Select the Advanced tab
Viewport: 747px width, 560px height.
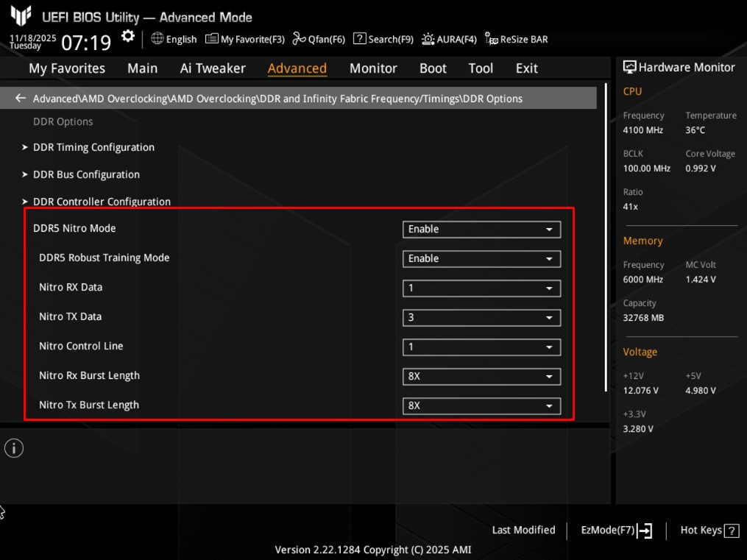pos(297,68)
